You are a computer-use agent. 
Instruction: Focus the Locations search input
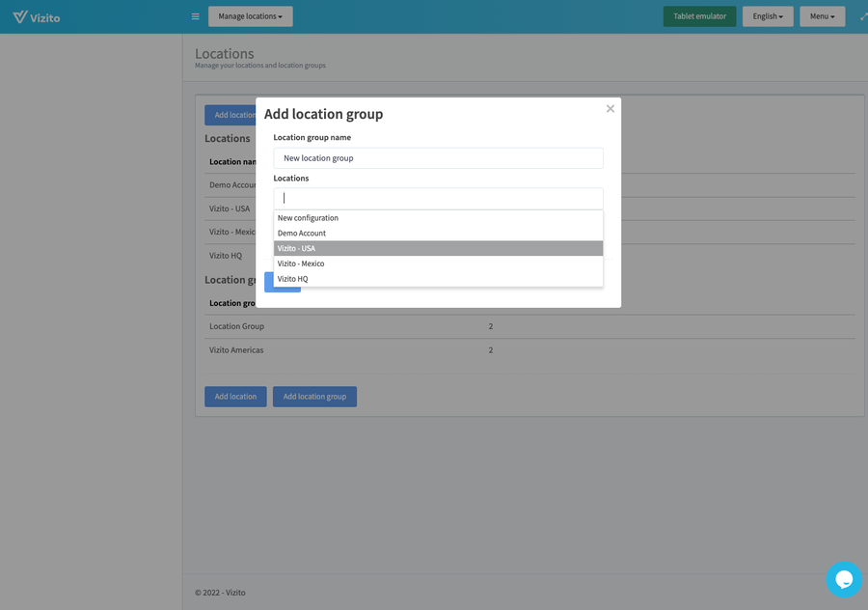439,198
